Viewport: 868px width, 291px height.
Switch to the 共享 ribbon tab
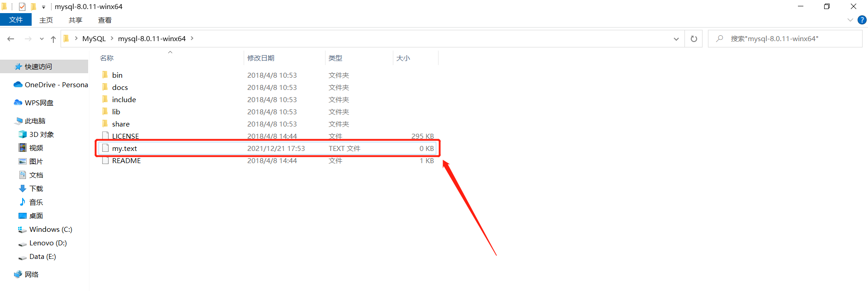[75, 20]
